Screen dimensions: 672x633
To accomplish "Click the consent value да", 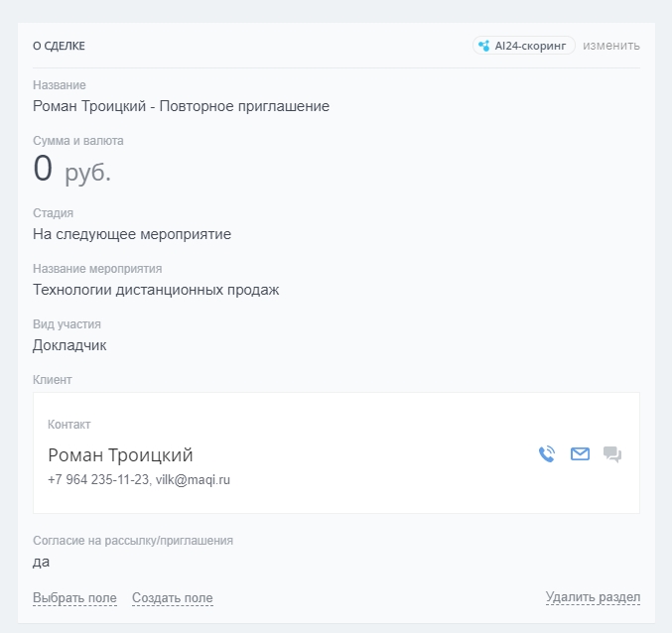I will [41, 562].
